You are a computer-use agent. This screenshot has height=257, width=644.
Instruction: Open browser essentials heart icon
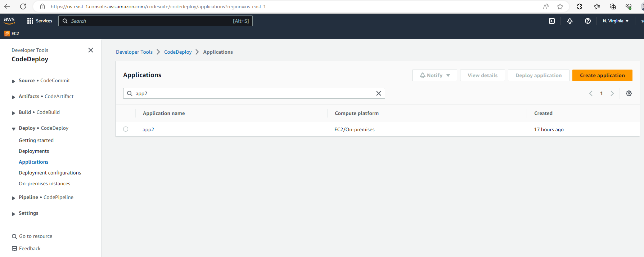629,6
